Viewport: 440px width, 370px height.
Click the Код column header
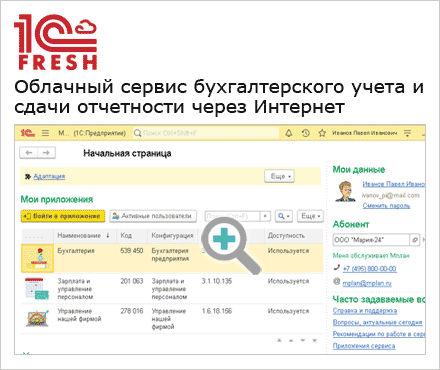126,236
